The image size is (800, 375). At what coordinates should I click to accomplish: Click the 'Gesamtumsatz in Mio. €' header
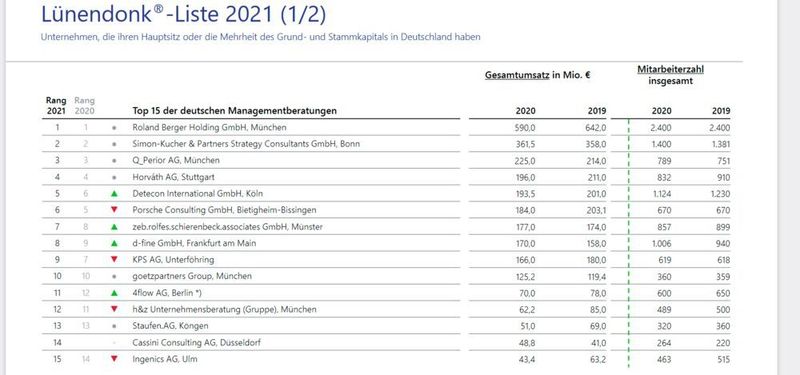538,75
